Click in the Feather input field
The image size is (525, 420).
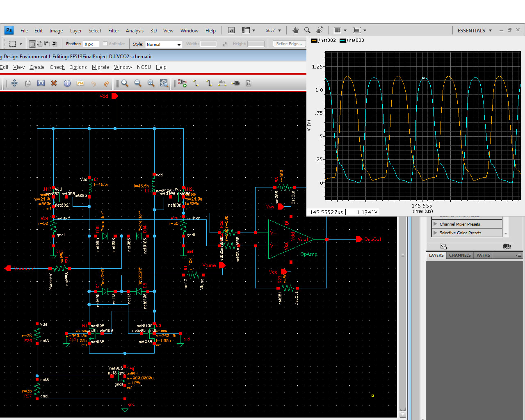[x=91, y=44]
